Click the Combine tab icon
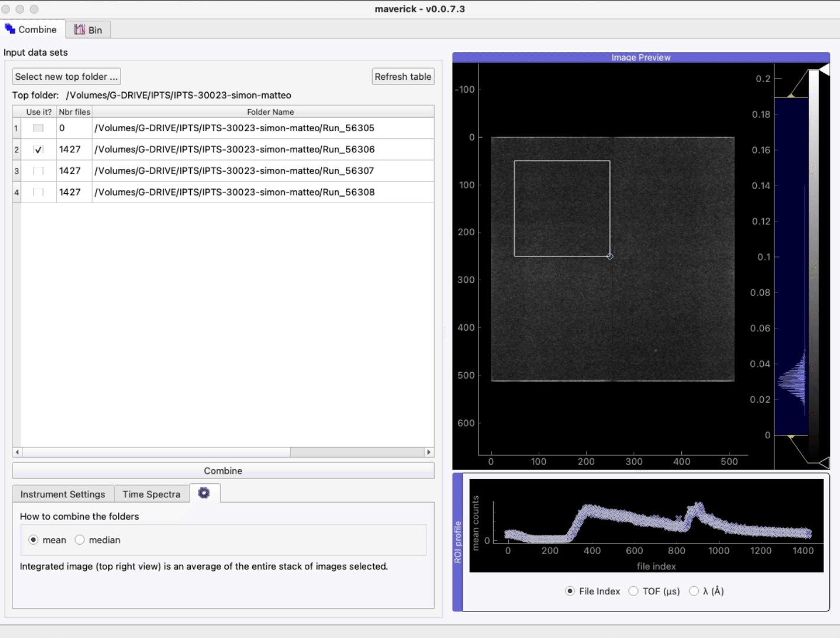Image resolution: width=840 pixels, height=638 pixels. coord(10,29)
